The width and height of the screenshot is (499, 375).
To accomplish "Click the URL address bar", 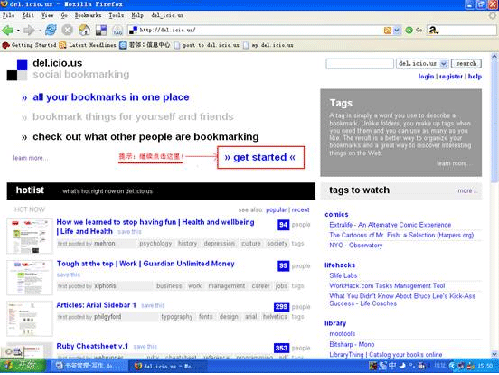I will click(x=255, y=30).
